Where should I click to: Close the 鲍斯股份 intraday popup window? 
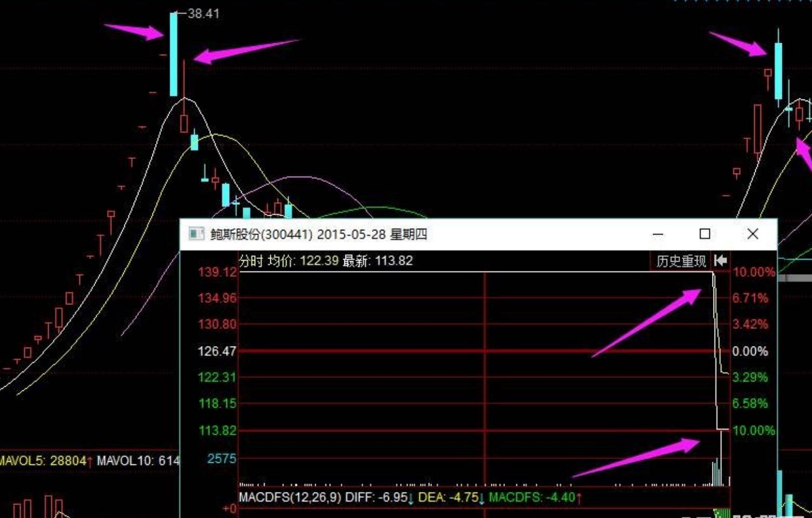coord(752,234)
